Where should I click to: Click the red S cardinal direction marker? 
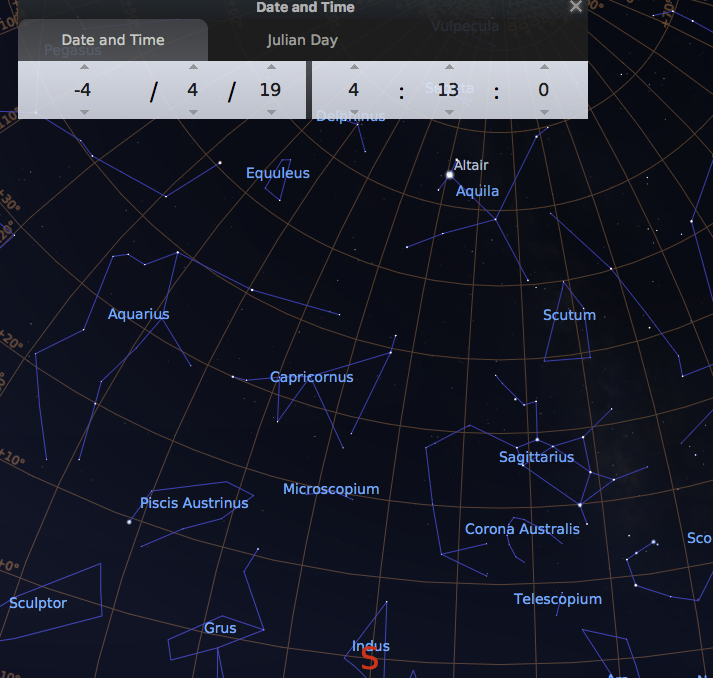coord(369,659)
